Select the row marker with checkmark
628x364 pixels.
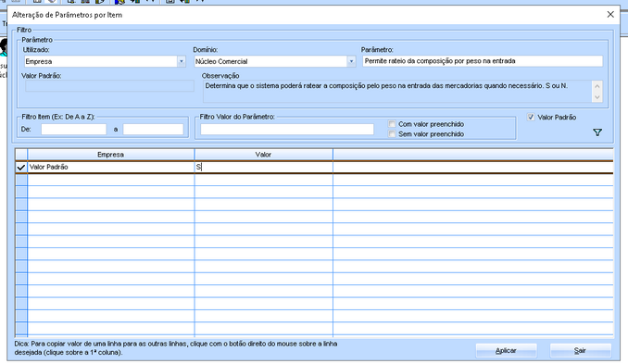click(x=21, y=167)
